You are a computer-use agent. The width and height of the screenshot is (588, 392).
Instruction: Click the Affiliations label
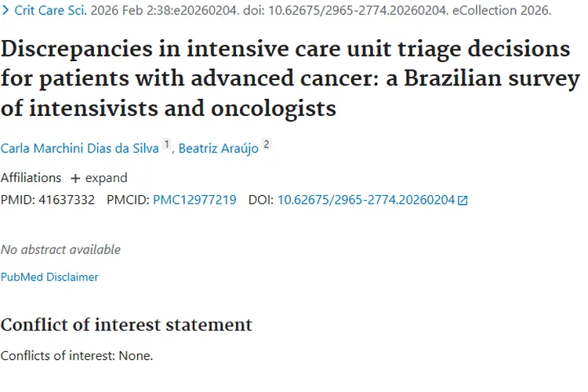point(31,178)
